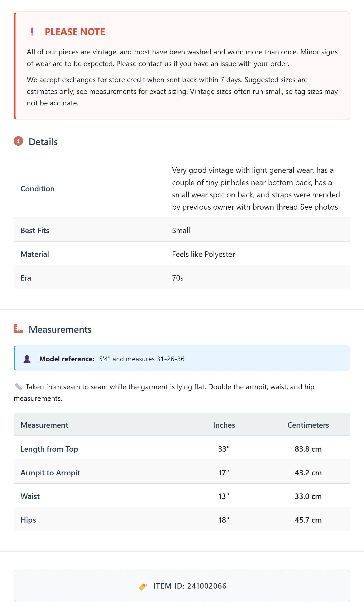Click the Measurements section heading

[60, 329]
